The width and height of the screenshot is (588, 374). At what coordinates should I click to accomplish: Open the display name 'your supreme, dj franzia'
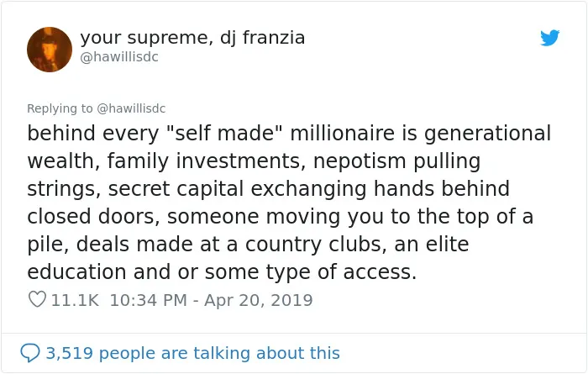(x=192, y=38)
